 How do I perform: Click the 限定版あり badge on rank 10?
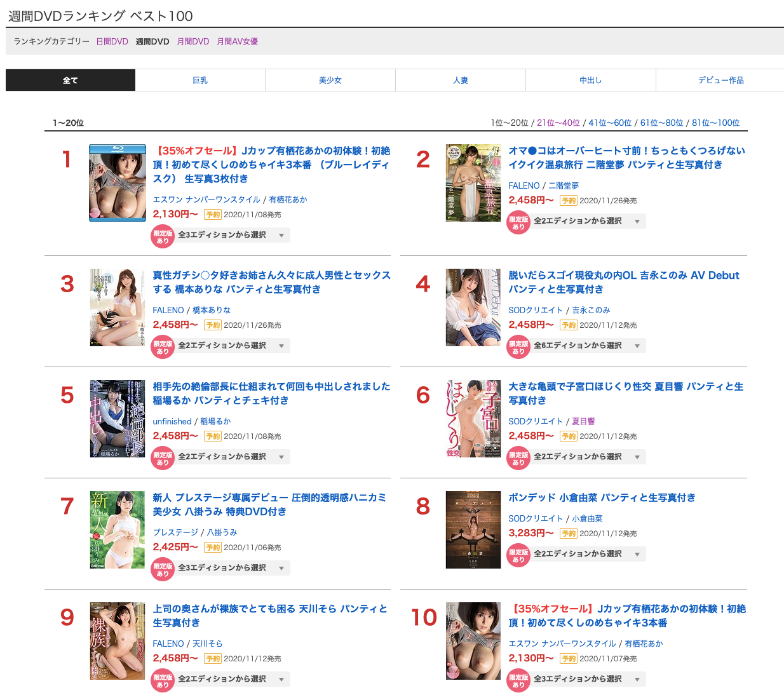(518, 680)
